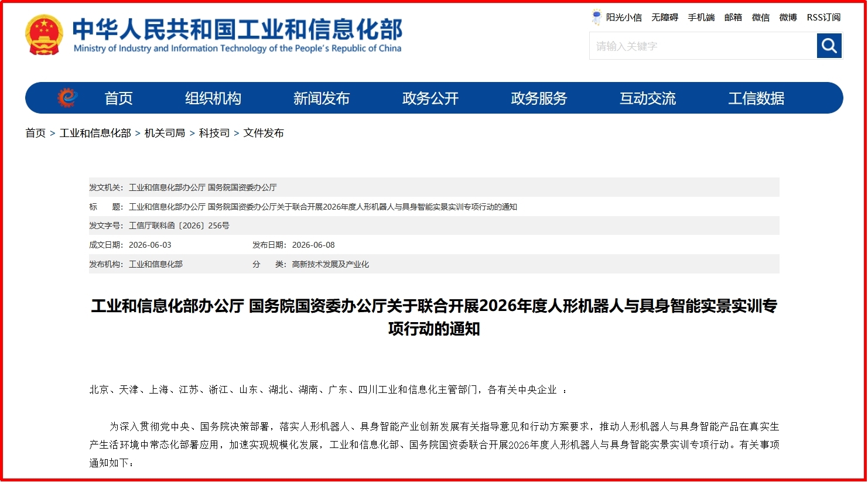
Task: Click the 发文机关 value text
Action: click(x=203, y=187)
